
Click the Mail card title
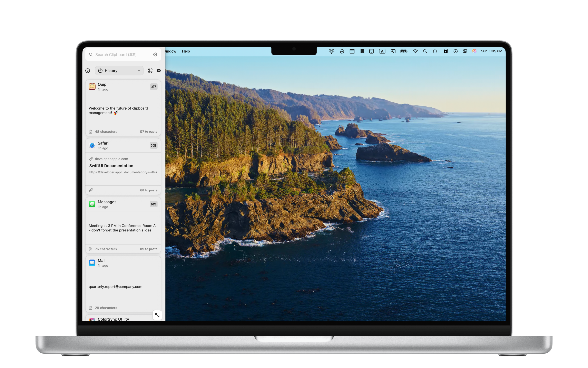[x=101, y=261]
